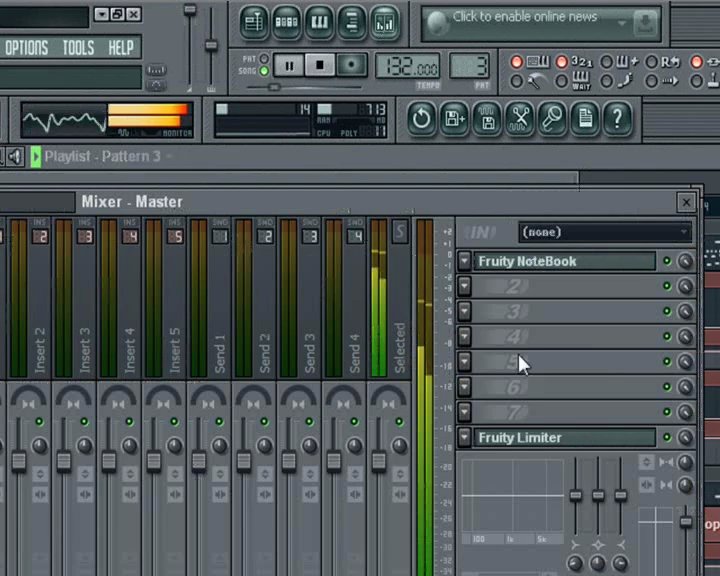Viewport: 720px width, 576px height.
Task: Click the Fruity NoteBook mix level knob
Action: coord(685,261)
